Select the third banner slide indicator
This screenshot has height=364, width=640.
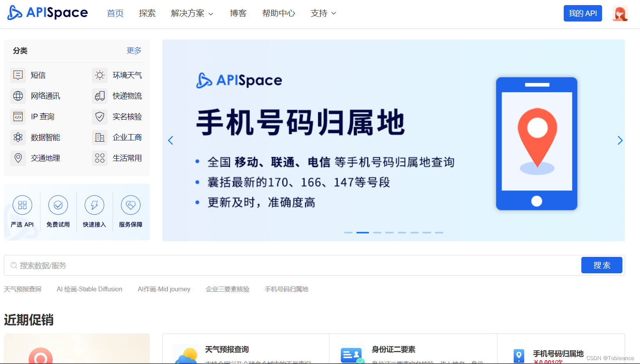coord(377,233)
